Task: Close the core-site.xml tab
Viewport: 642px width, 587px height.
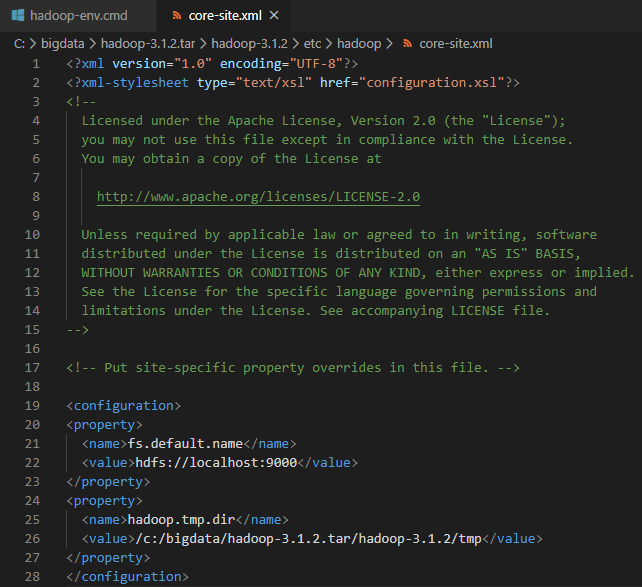Action: (x=274, y=16)
